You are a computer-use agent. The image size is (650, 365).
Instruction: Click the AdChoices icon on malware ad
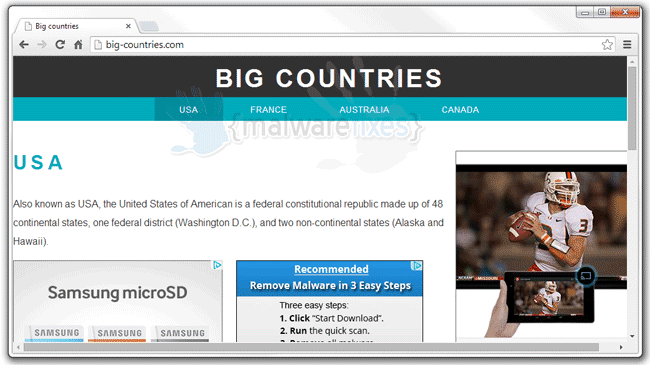pos(417,266)
